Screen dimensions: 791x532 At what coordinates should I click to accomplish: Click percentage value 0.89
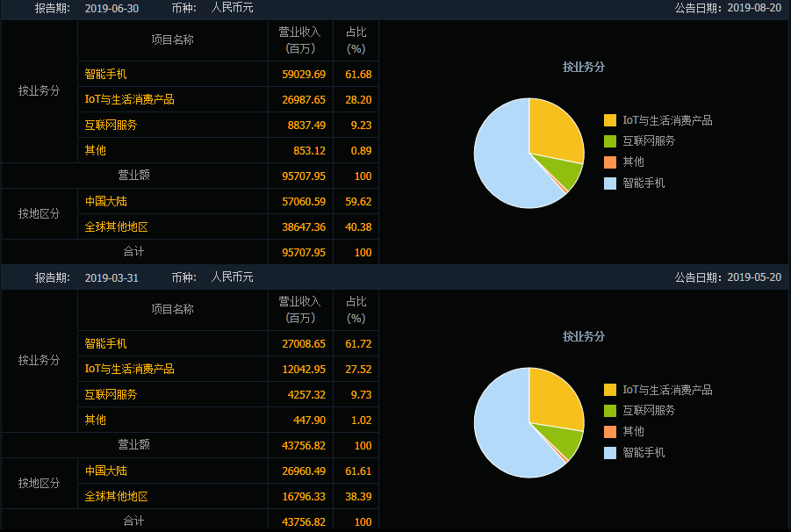click(361, 151)
